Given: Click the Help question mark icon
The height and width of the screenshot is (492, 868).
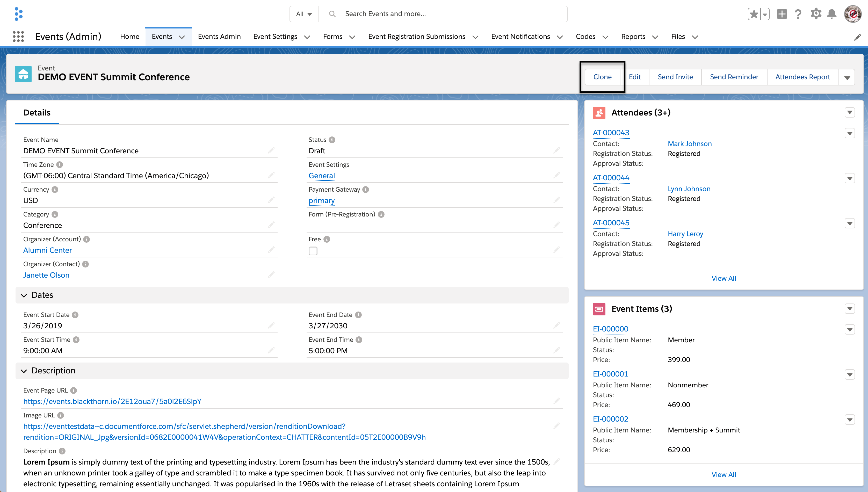Looking at the screenshot, I should pyautogui.click(x=798, y=14).
